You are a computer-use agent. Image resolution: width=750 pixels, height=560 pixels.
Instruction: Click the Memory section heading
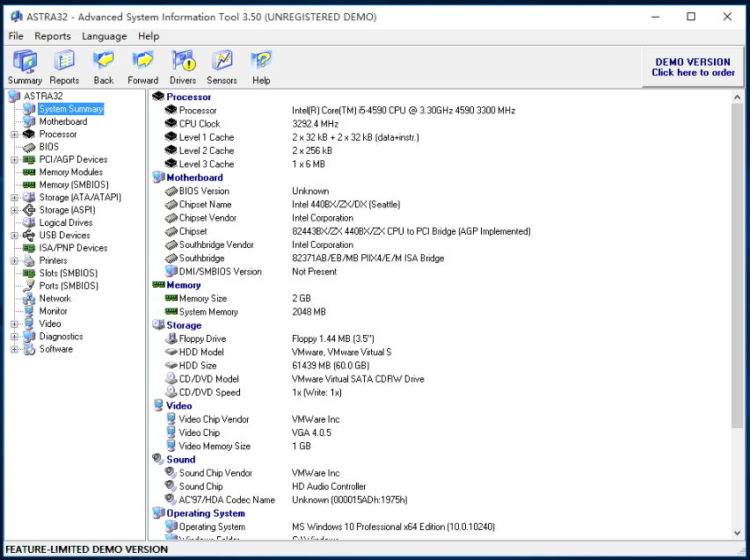pos(184,285)
